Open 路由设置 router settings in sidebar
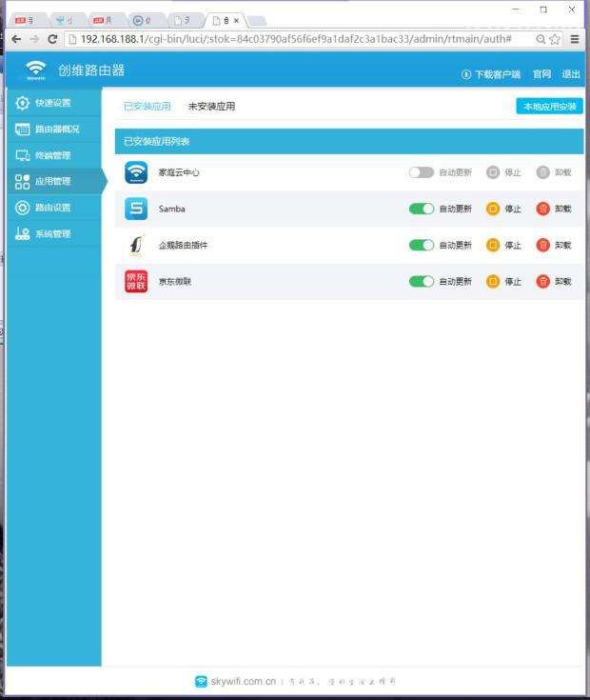This screenshot has height=700, width=590. (x=54, y=208)
